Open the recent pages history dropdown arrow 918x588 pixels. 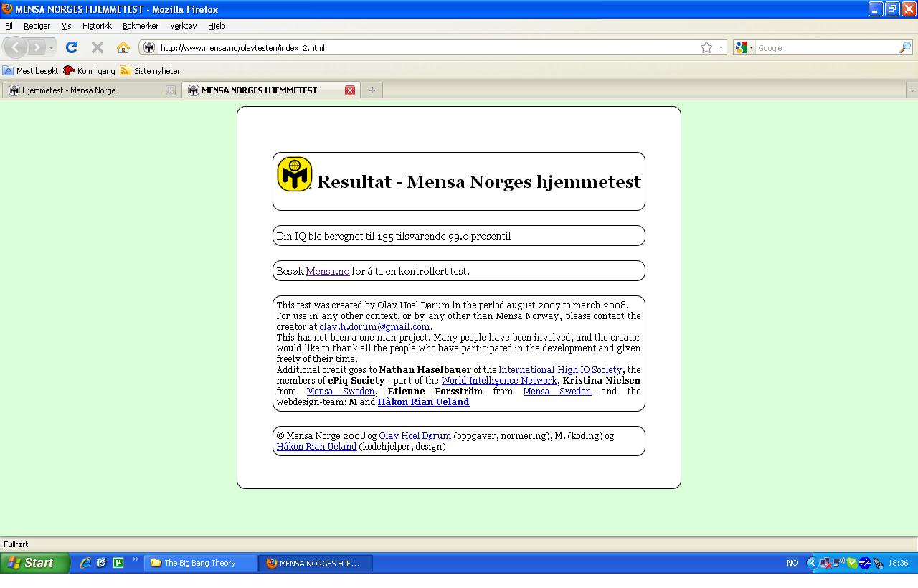pyautogui.click(x=51, y=47)
